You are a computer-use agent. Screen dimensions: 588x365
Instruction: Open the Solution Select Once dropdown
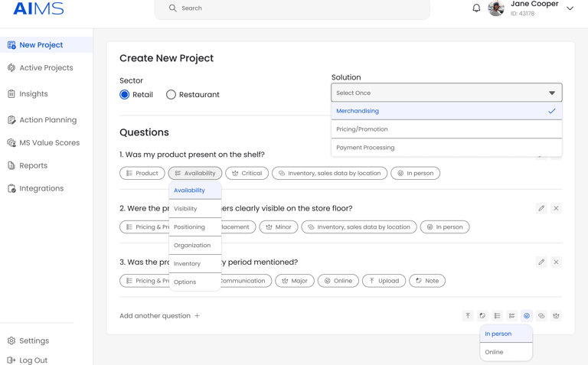pos(446,93)
